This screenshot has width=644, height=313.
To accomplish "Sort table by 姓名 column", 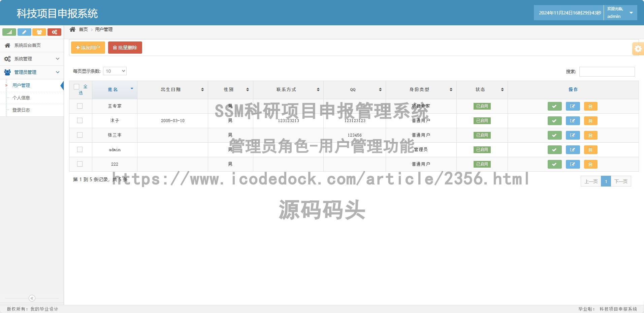I will pos(115,90).
